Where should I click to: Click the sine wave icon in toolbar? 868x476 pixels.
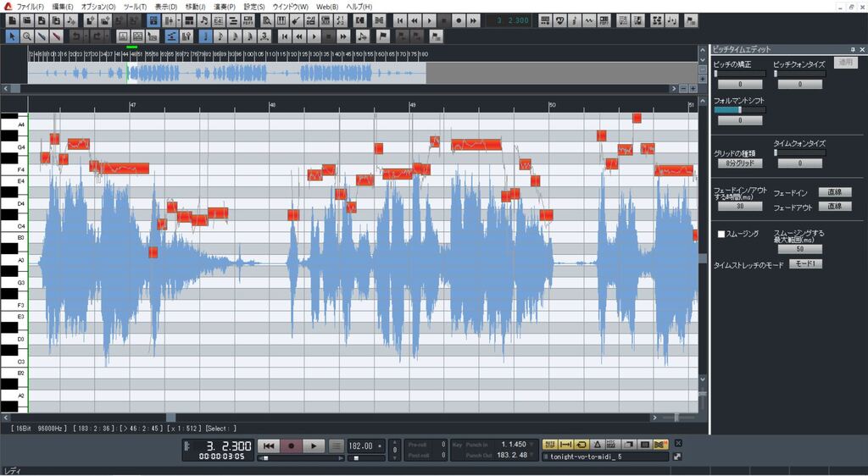click(x=589, y=20)
